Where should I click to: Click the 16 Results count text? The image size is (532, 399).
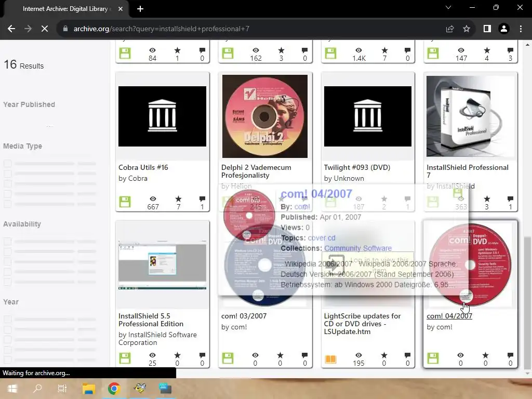[24, 65]
